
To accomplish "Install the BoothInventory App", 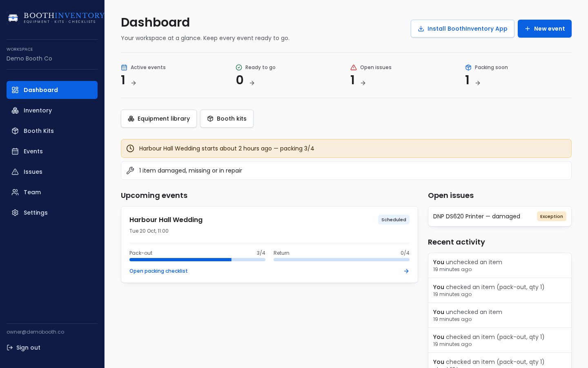I will pyautogui.click(x=463, y=29).
